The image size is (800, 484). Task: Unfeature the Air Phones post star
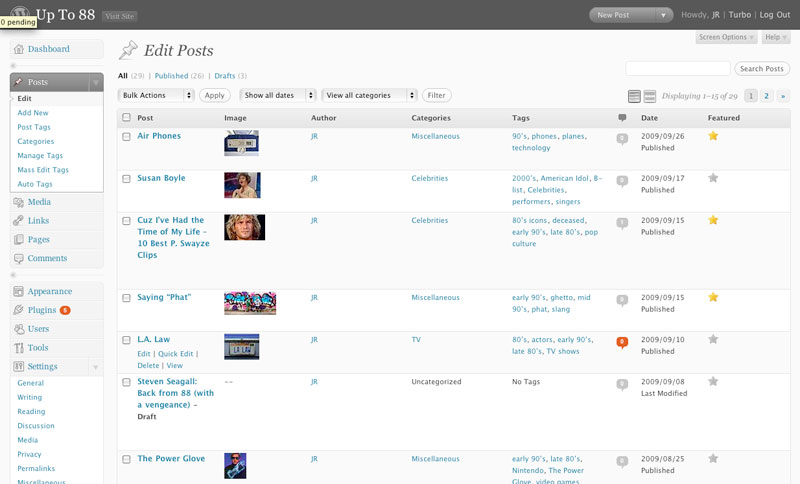(x=713, y=136)
